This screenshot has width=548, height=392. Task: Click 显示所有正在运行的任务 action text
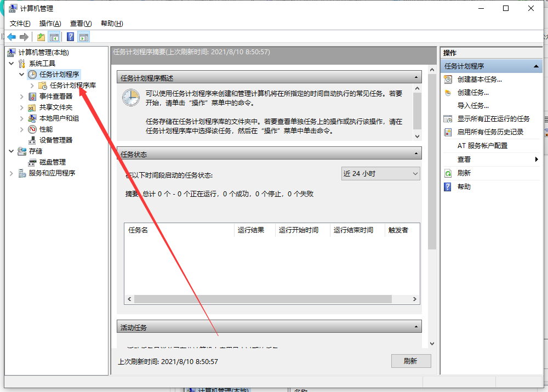click(x=494, y=119)
